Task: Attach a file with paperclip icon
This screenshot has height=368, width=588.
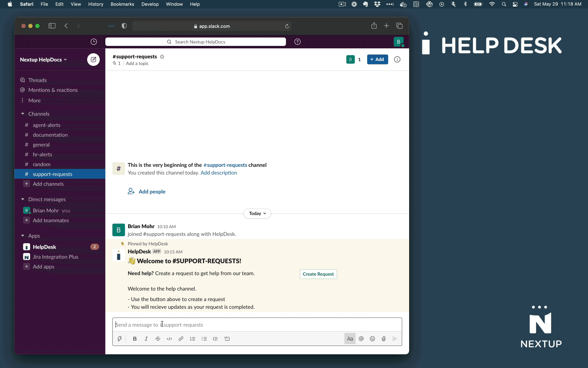Action: (x=384, y=339)
